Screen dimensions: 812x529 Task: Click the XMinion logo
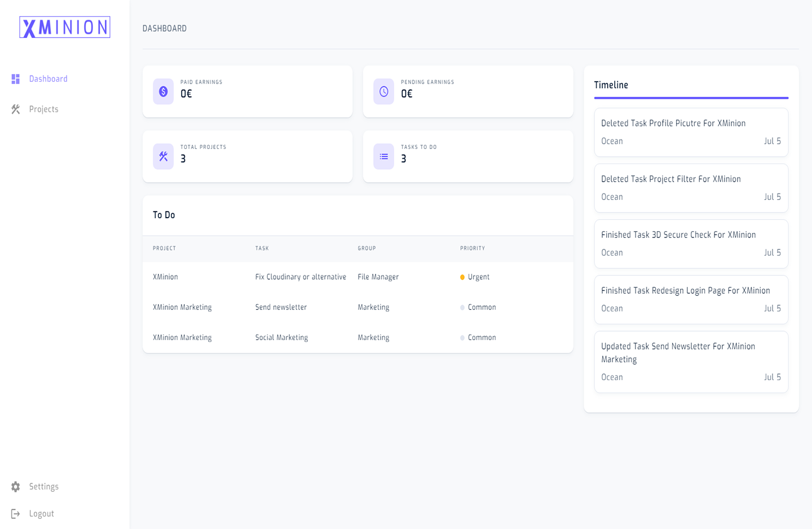(65, 27)
